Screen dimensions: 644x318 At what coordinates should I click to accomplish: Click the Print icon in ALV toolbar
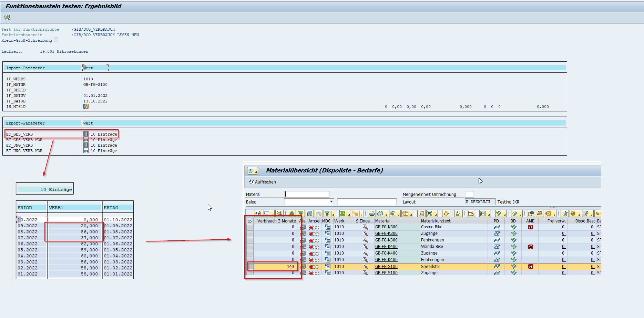click(x=371, y=213)
